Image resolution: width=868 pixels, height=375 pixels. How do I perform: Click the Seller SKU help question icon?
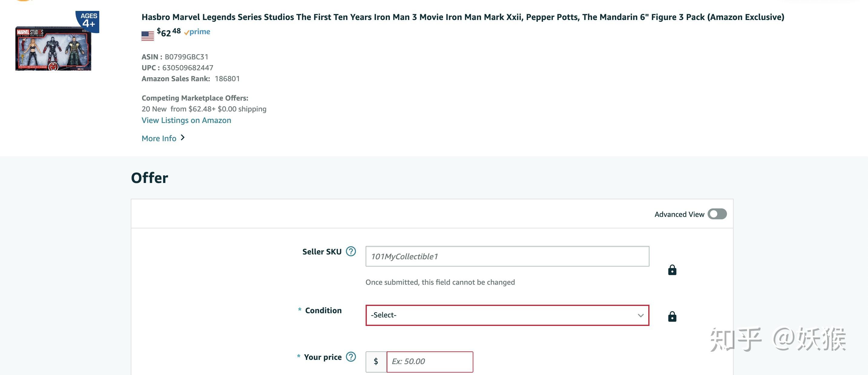tap(351, 251)
